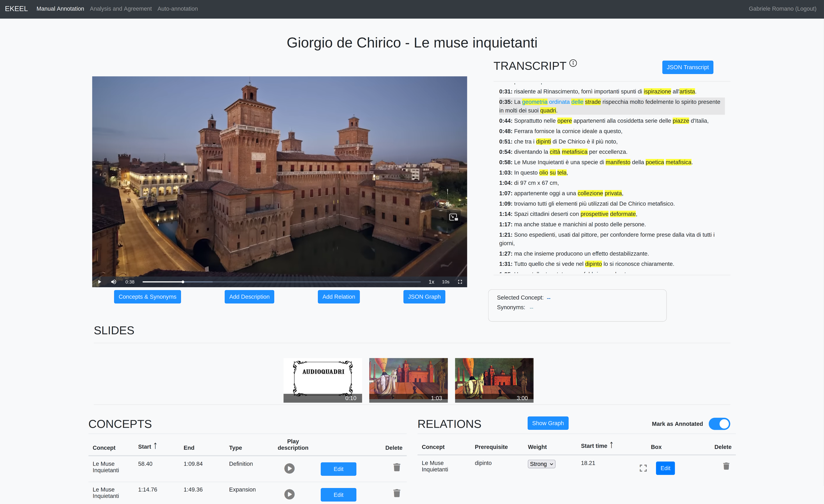Go to EKEEL home

click(x=16, y=9)
